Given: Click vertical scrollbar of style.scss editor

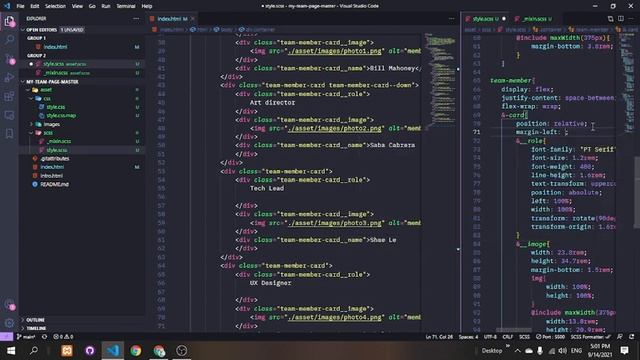Looking at the screenshot, I should tap(637, 192).
